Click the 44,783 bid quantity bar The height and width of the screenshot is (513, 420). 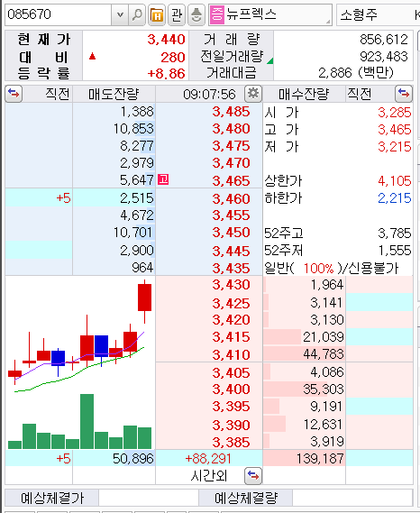tap(305, 354)
